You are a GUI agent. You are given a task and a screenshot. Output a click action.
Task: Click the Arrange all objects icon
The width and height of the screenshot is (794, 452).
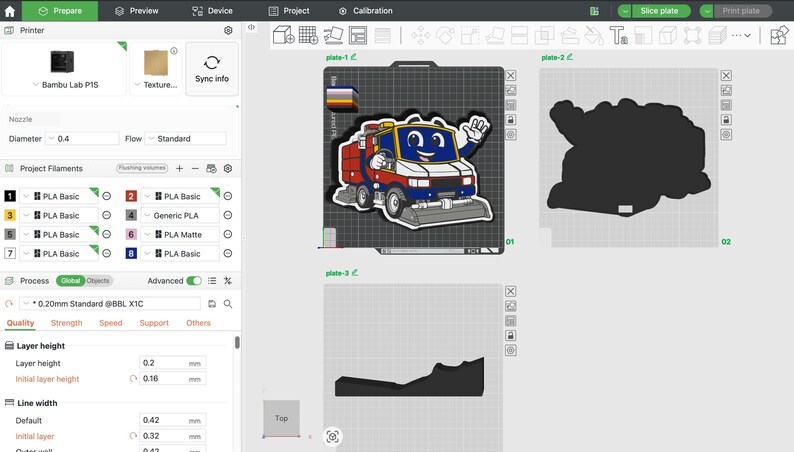pyautogui.click(x=358, y=35)
